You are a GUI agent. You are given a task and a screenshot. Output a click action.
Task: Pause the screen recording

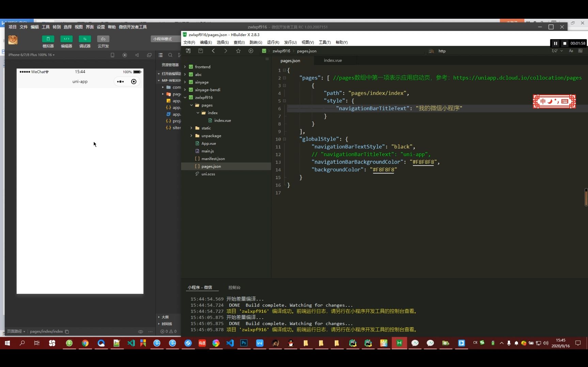(x=555, y=43)
